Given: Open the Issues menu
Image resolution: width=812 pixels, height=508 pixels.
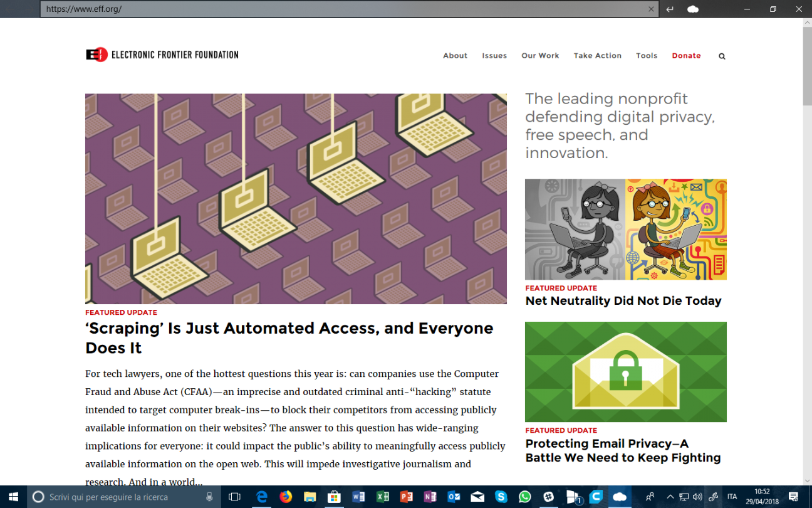Looking at the screenshot, I should point(494,56).
